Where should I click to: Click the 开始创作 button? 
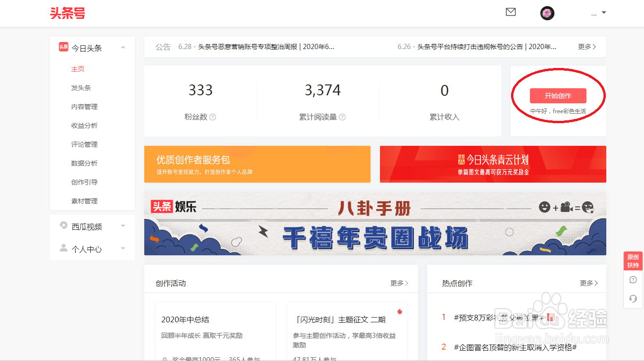coord(558,96)
